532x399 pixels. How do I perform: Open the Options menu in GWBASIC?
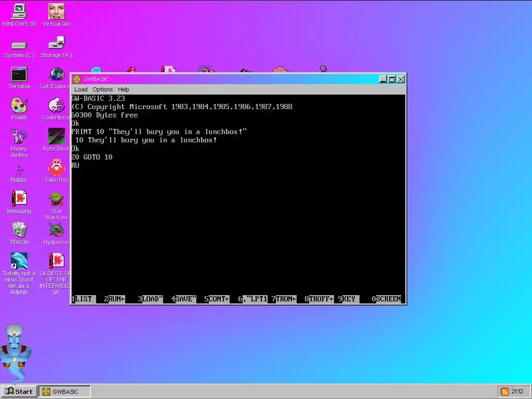[x=102, y=89]
